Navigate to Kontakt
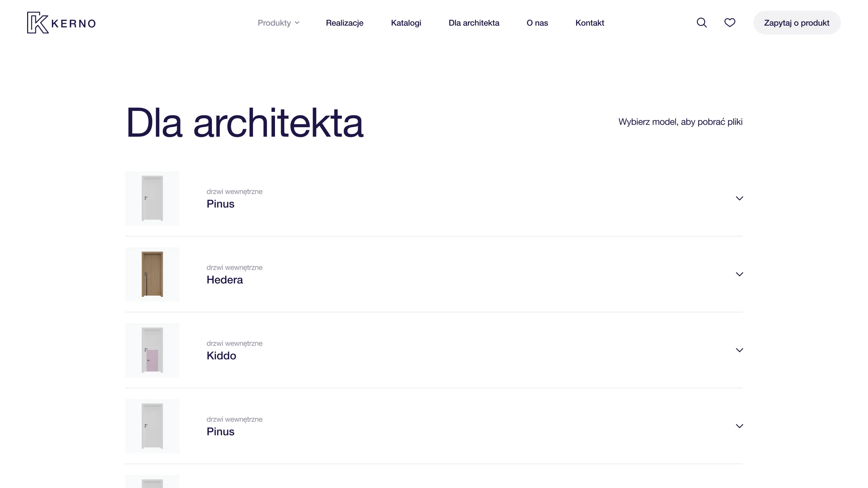This screenshot has height=488, width=868. pyautogui.click(x=590, y=23)
